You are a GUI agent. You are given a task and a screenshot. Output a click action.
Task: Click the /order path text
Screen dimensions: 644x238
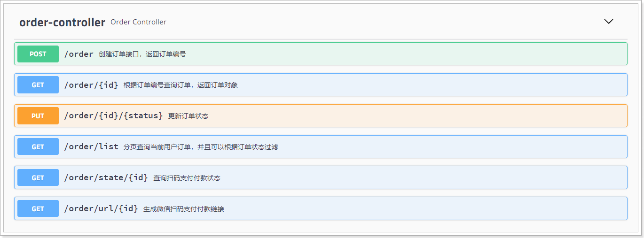pyautogui.click(x=79, y=54)
